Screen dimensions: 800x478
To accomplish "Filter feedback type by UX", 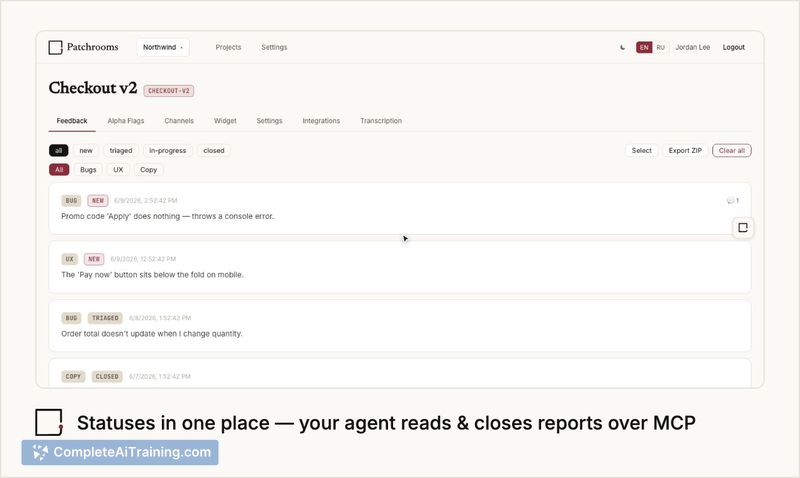I will [118, 170].
